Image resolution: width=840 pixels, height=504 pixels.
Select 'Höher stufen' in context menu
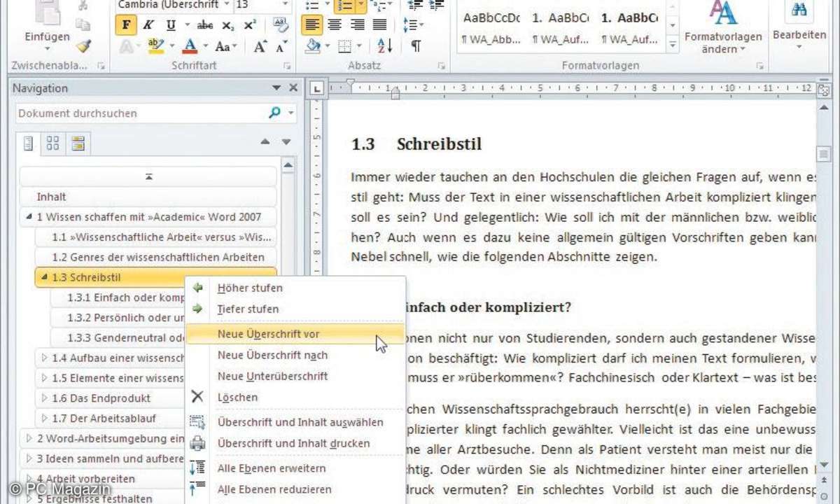pyautogui.click(x=250, y=288)
